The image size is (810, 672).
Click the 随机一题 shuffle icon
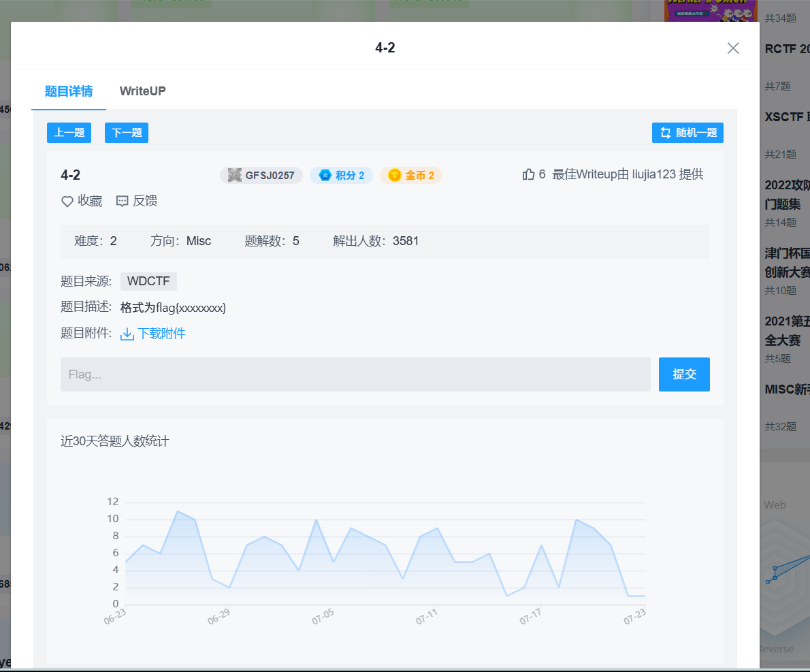pyautogui.click(x=665, y=133)
